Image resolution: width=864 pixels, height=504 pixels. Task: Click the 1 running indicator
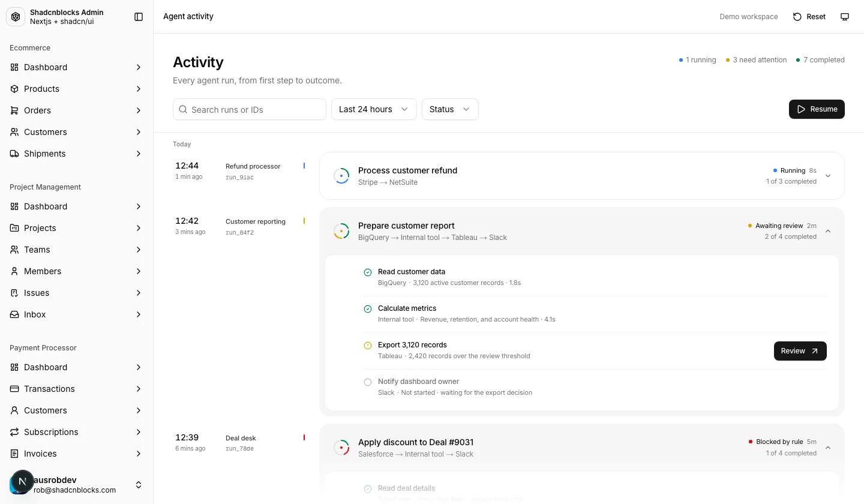[x=697, y=60]
